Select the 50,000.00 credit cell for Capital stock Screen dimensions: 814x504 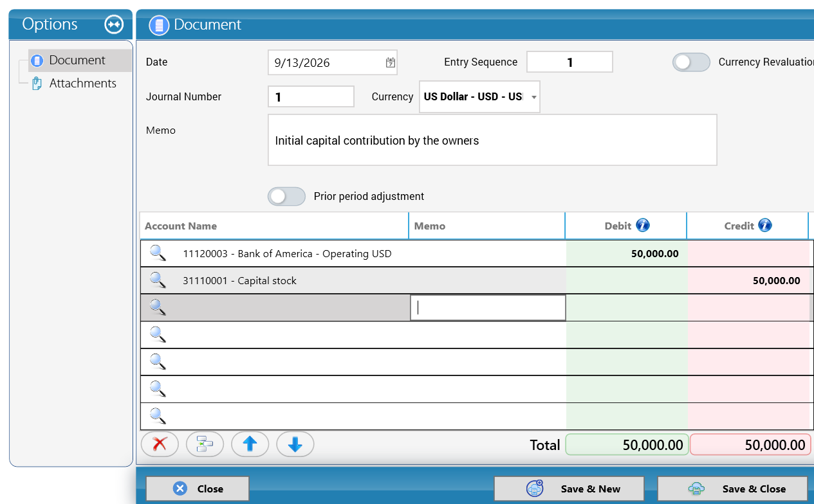point(748,280)
